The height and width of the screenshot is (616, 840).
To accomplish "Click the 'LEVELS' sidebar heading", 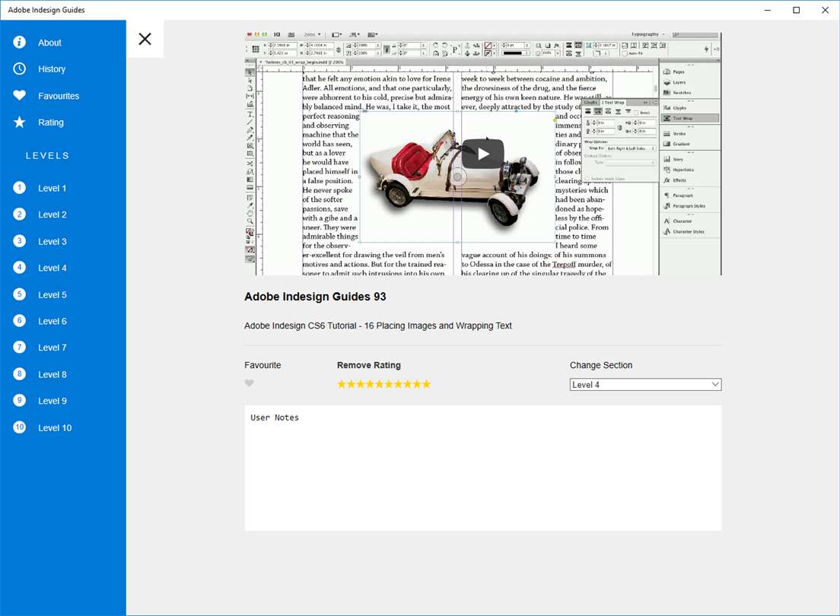I will click(x=47, y=156).
